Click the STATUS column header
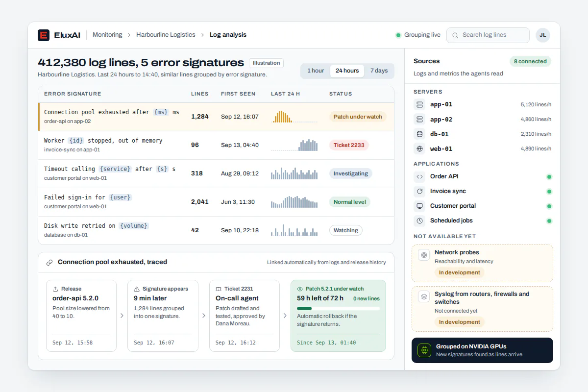 [341, 94]
